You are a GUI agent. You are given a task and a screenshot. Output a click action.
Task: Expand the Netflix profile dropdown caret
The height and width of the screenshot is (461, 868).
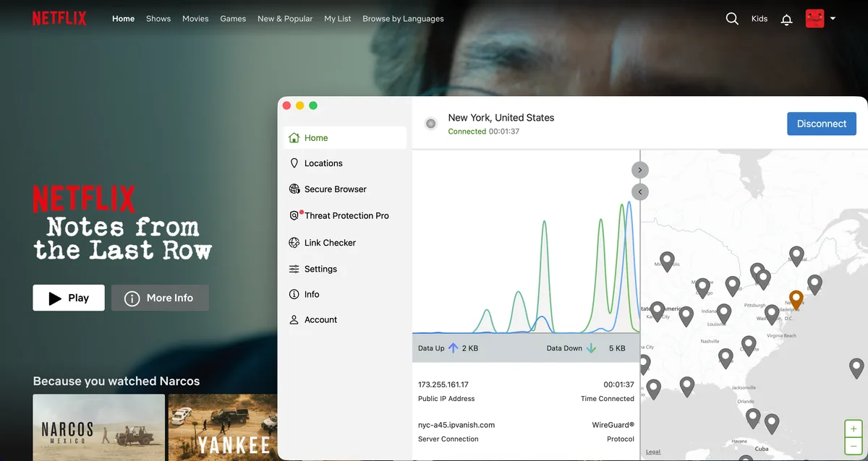tap(833, 19)
